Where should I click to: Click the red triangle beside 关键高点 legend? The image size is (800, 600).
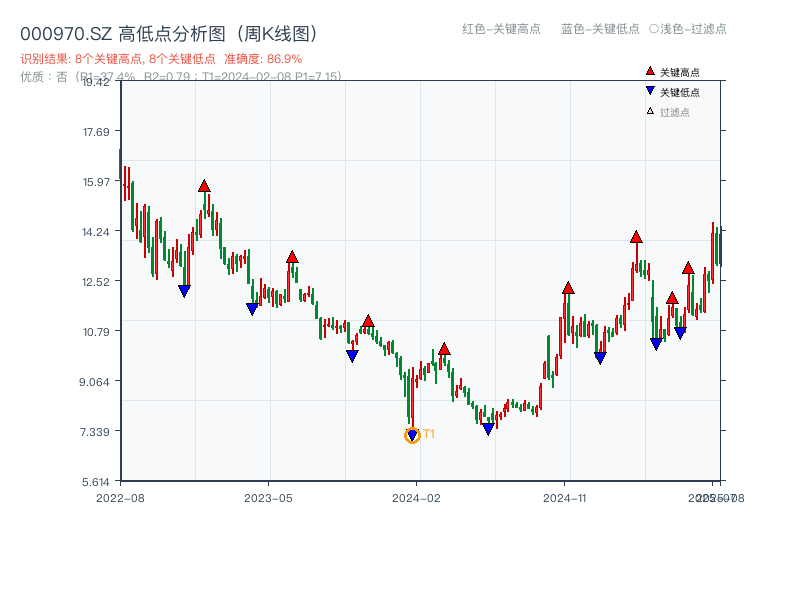coord(650,71)
